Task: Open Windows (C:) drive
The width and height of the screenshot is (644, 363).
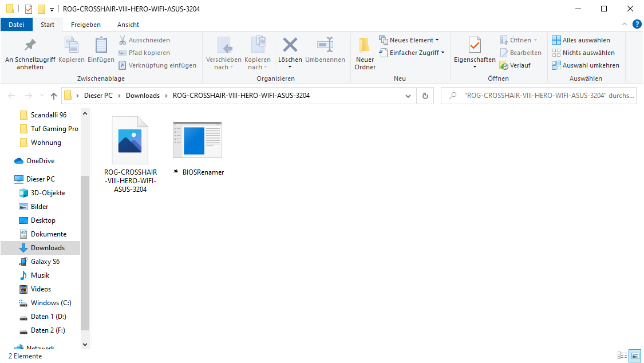Action: coord(45,303)
